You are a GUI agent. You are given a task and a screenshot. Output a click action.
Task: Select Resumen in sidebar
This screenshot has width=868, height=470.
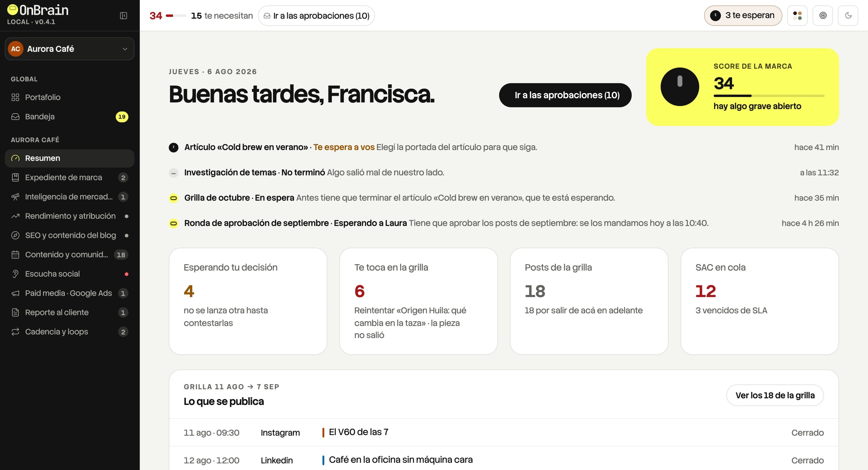pos(69,158)
